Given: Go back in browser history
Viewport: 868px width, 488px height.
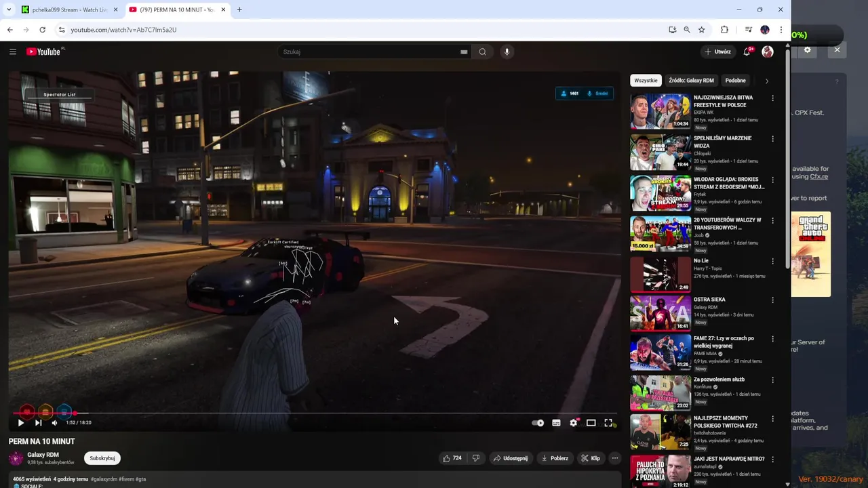Looking at the screenshot, I should (9, 30).
